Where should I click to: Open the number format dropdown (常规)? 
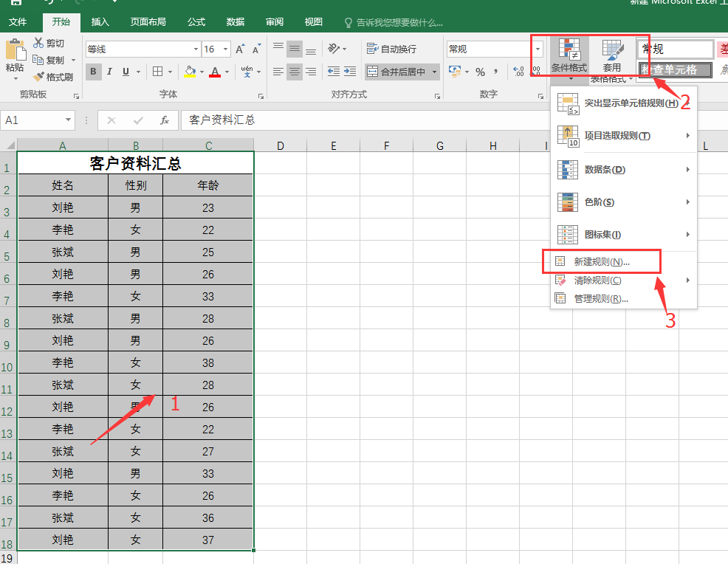pyautogui.click(x=538, y=49)
